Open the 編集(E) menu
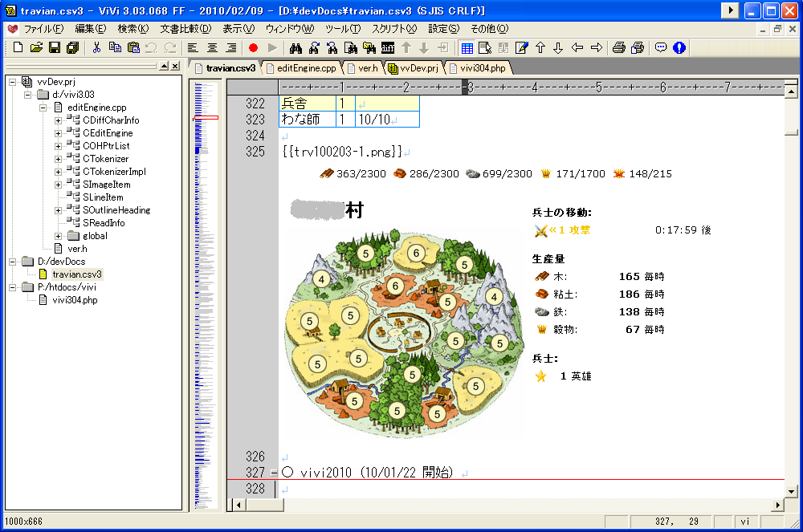The height and width of the screenshot is (532, 803). pyautogui.click(x=91, y=29)
